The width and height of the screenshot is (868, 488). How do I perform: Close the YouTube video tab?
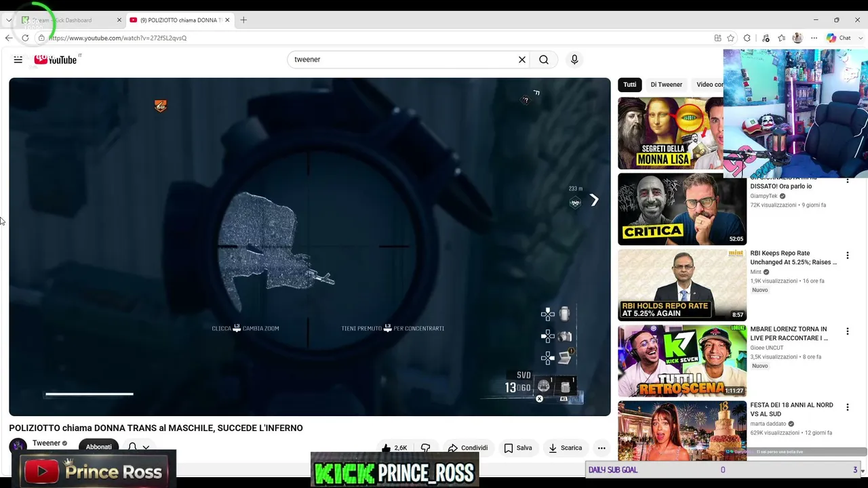(x=227, y=20)
